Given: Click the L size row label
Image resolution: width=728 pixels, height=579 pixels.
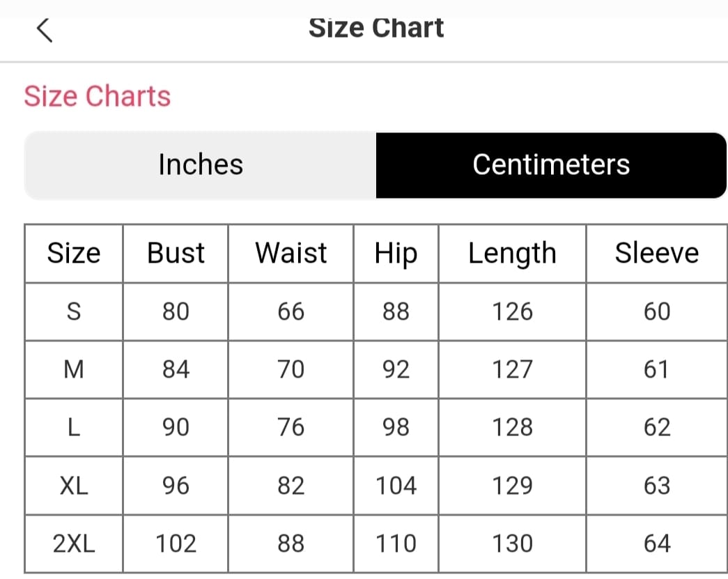Looking at the screenshot, I should [x=74, y=427].
